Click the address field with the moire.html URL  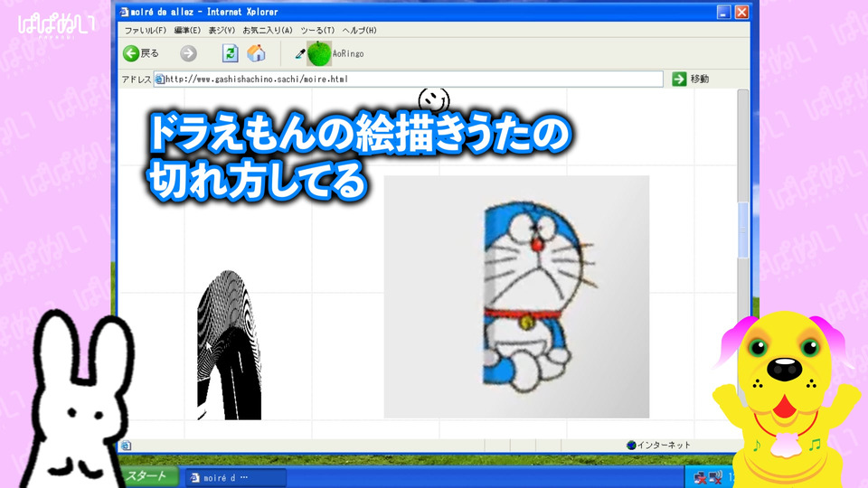tap(408, 80)
